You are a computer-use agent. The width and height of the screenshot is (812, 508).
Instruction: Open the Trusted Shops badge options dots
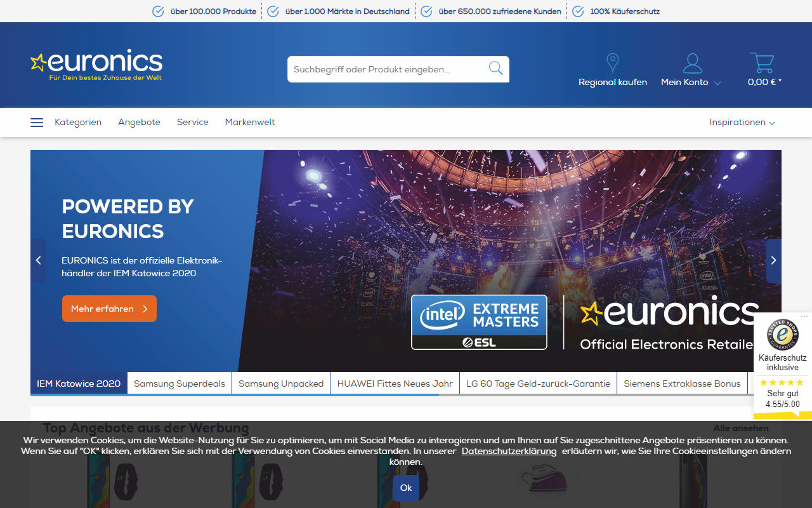pyautogui.click(x=805, y=316)
